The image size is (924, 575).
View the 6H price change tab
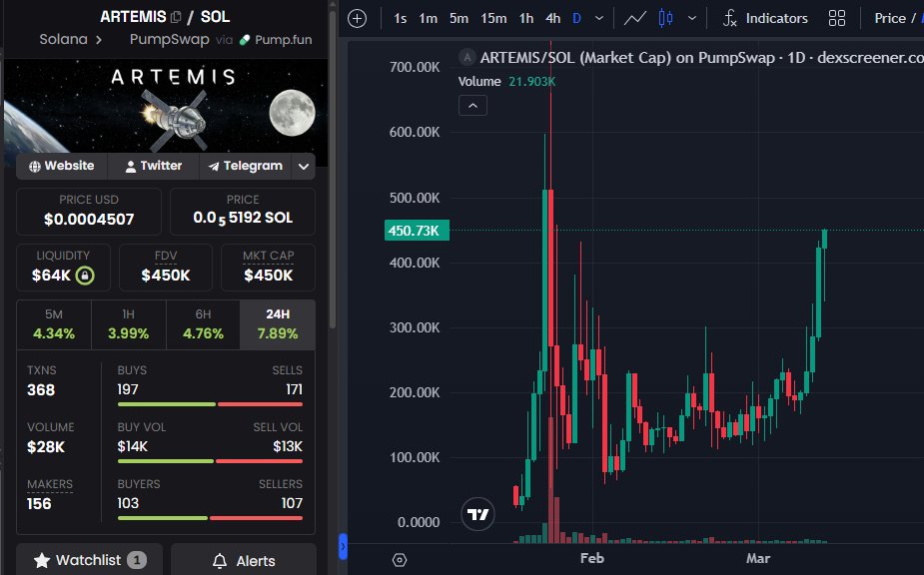click(x=203, y=320)
